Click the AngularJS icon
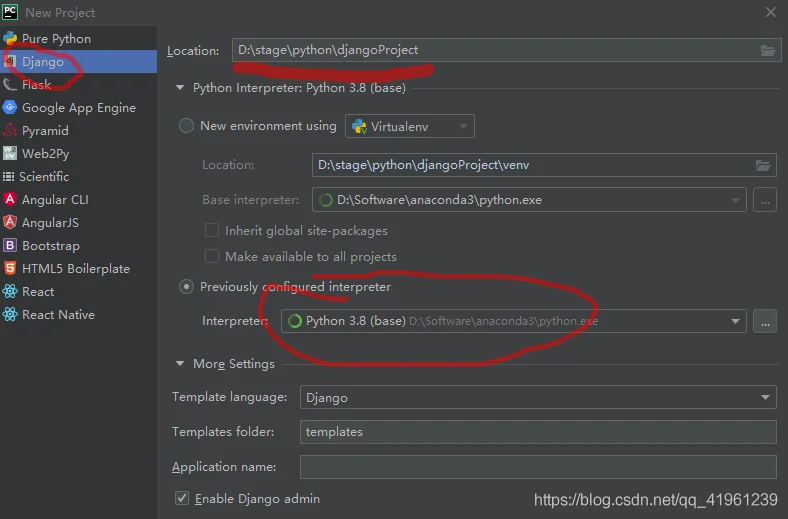Screen dimensions: 788x519 [x=10, y=222]
